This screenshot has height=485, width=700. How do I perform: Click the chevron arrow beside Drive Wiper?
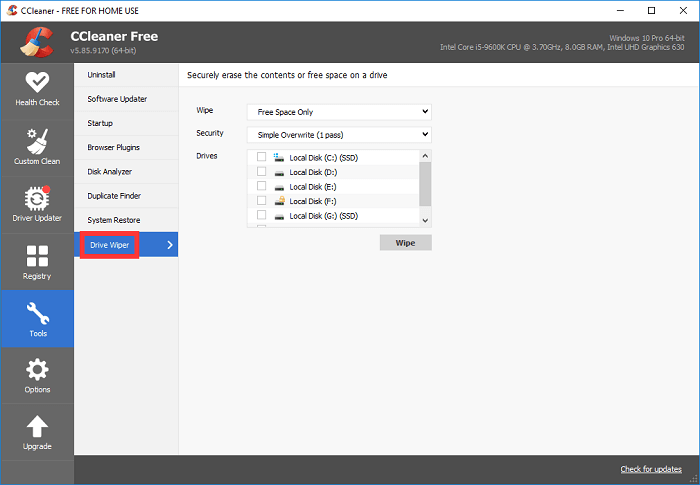click(170, 244)
